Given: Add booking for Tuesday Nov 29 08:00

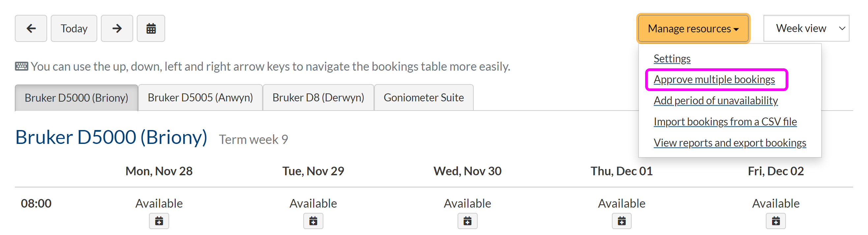Looking at the screenshot, I should coord(313,221).
